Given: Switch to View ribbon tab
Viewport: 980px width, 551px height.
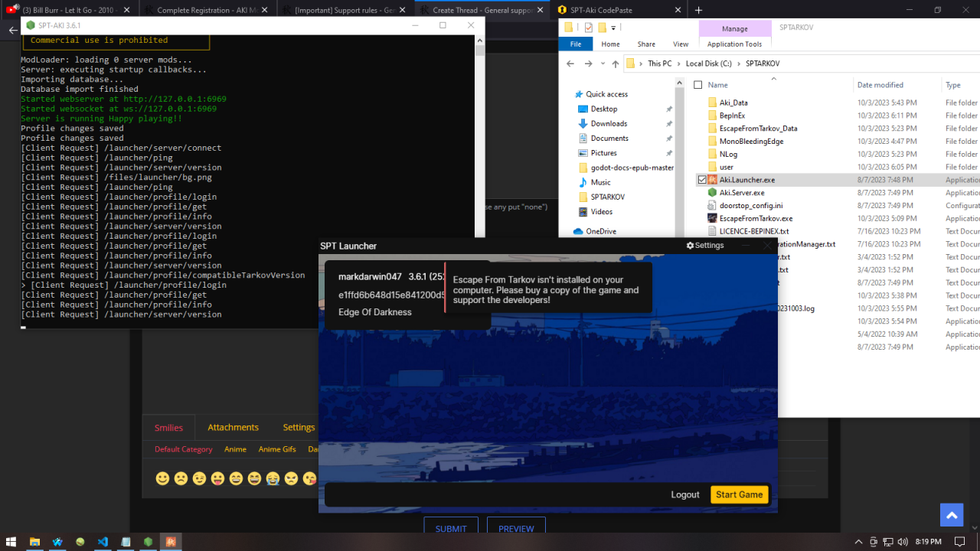Looking at the screenshot, I should 681,44.
